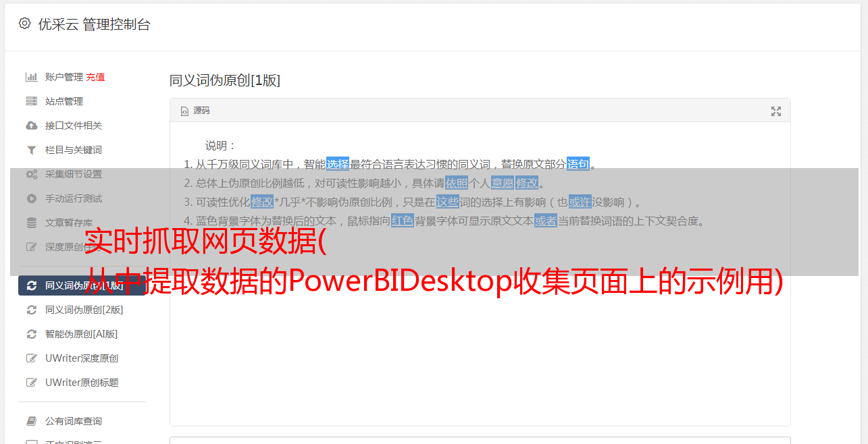The image size is (868, 444).
Task: Click the 优采云 管理控制台 header title
Action: point(94,24)
